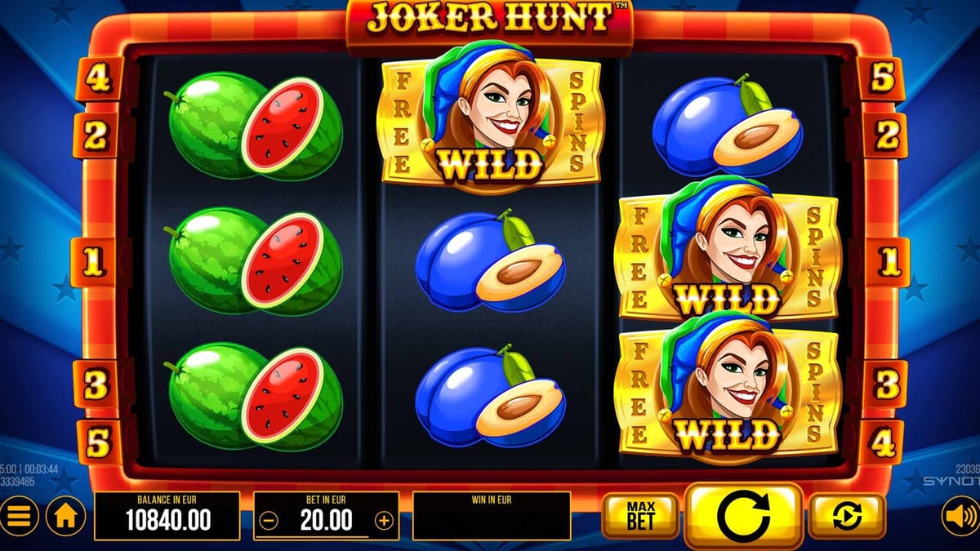Open the hamburger menu icon
Screen dimensions: 980x551
coord(18,517)
